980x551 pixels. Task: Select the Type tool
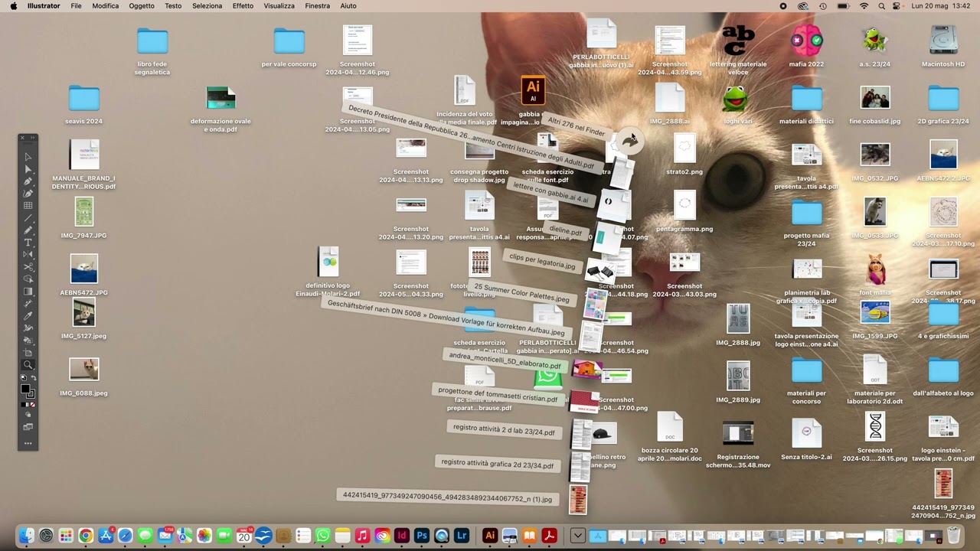[x=28, y=243]
